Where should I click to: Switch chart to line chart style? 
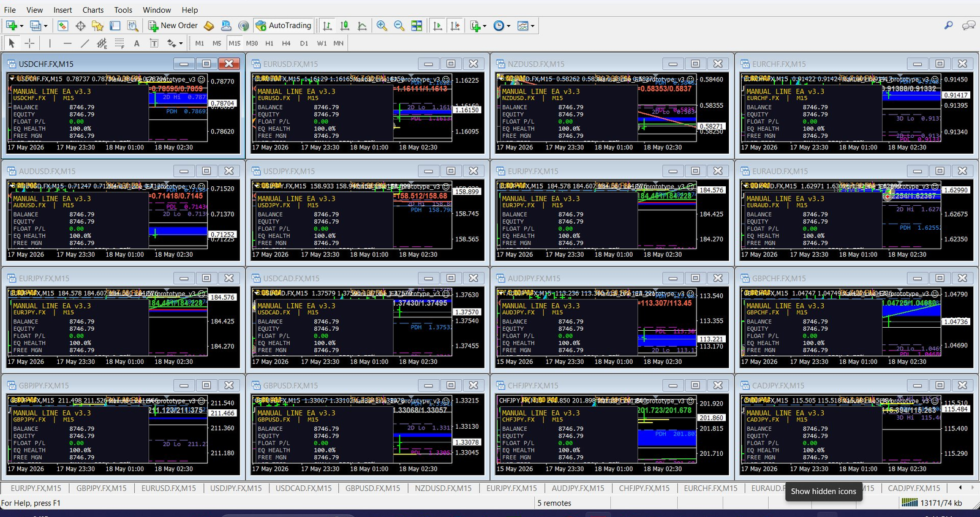(362, 26)
